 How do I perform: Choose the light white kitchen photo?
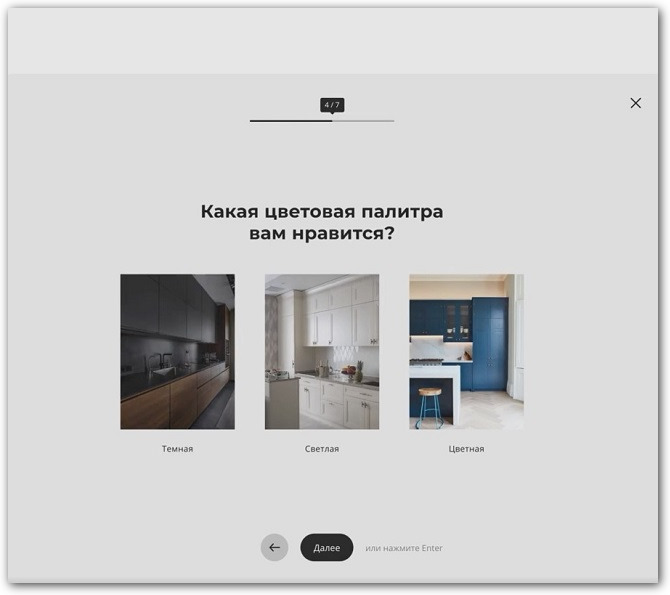[x=321, y=351]
